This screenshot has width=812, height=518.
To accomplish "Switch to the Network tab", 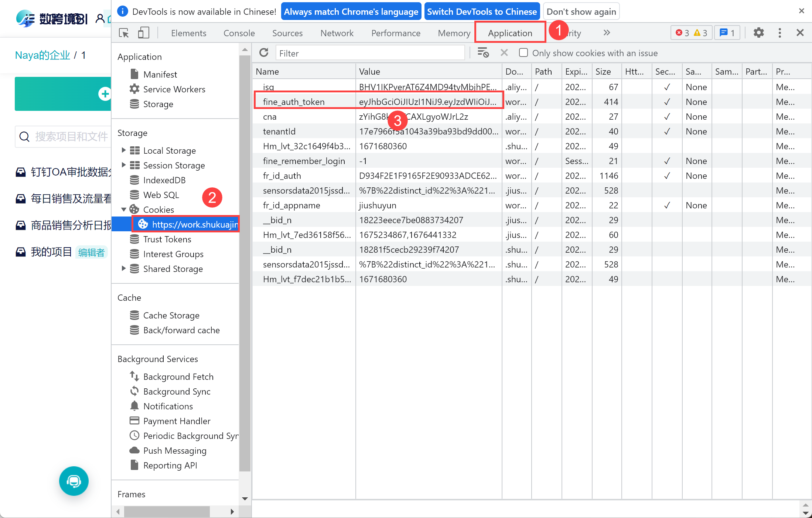I will click(x=337, y=33).
